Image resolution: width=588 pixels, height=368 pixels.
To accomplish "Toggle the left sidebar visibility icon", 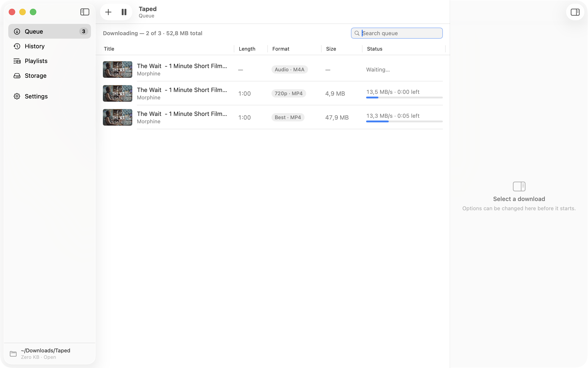I will pyautogui.click(x=85, y=12).
